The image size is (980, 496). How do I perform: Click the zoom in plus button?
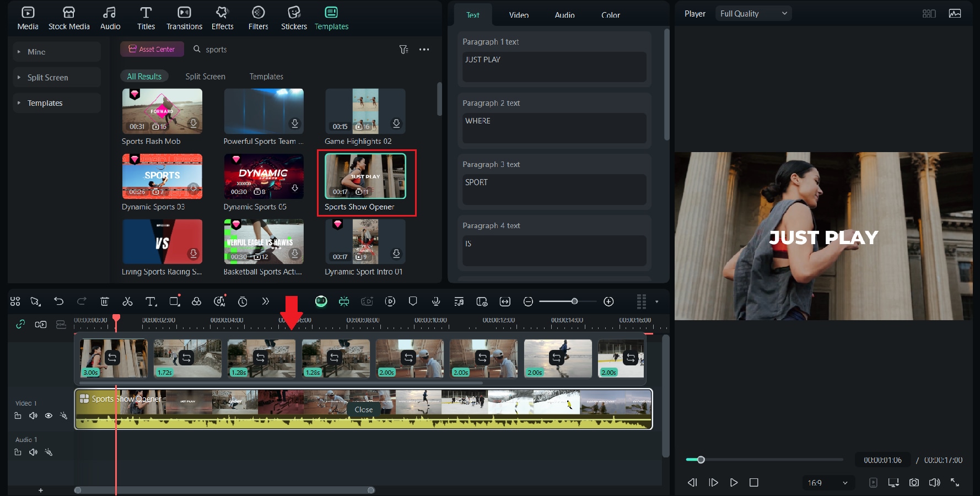click(x=609, y=301)
